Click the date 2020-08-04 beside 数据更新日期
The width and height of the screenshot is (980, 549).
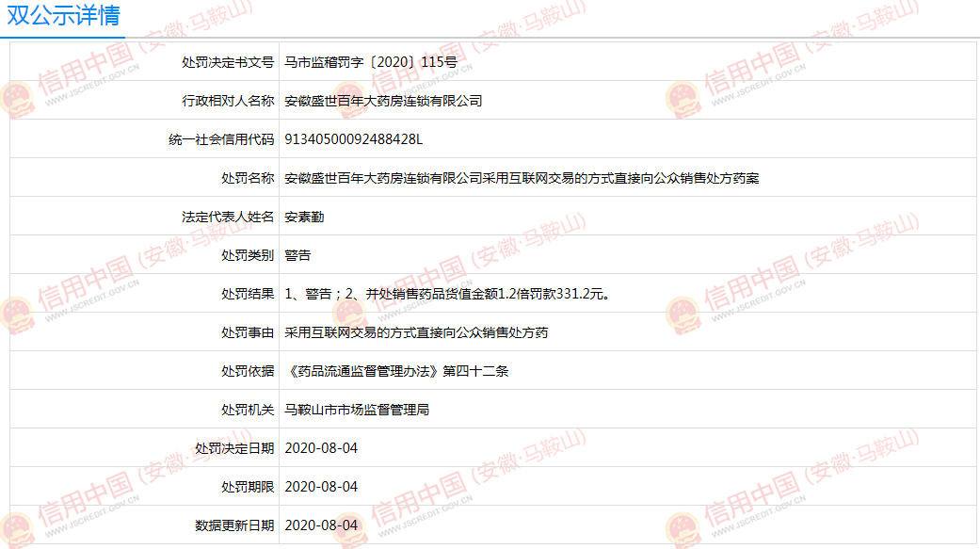click(321, 525)
